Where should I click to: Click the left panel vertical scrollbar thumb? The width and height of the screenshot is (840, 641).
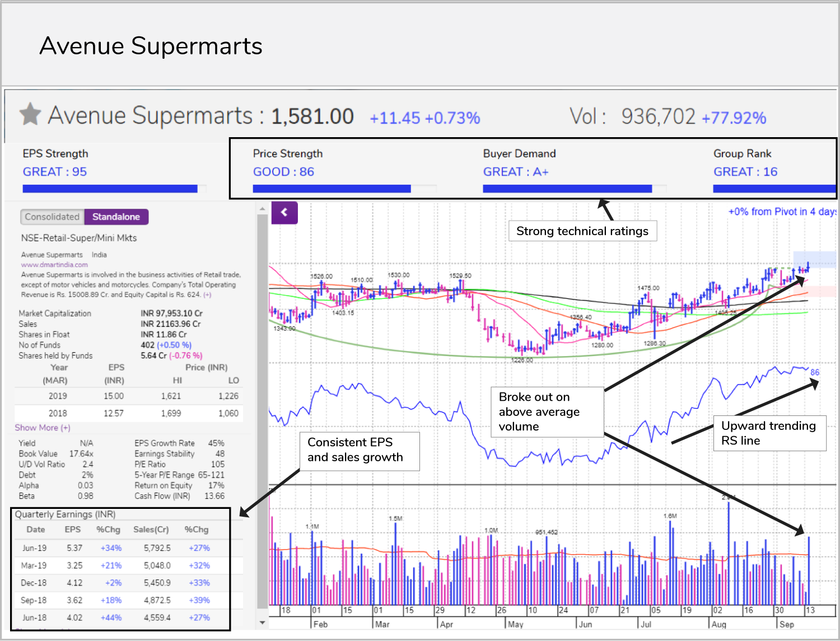pyautogui.click(x=262, y=411)
